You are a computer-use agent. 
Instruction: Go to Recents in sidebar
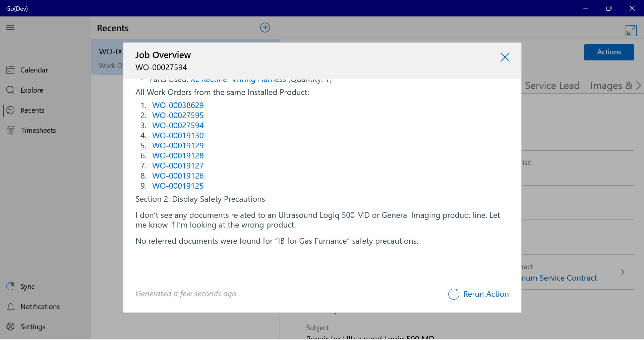pos(32,110)
